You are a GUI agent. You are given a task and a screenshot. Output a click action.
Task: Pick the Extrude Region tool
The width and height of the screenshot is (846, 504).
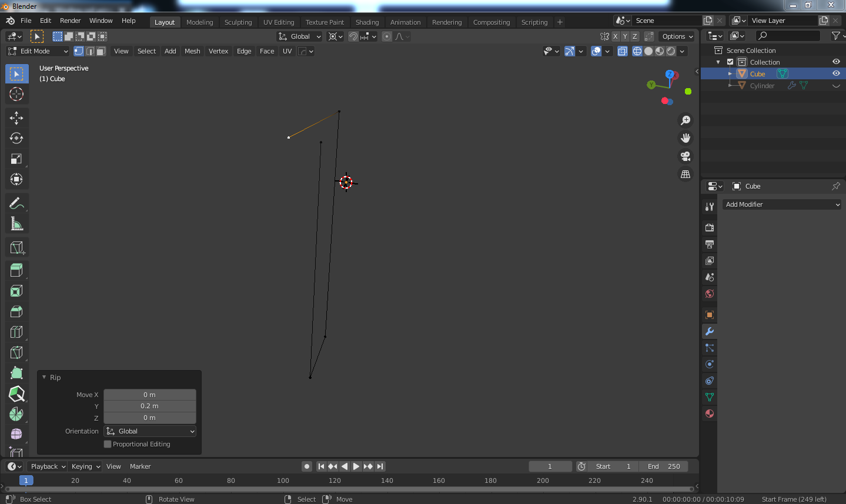[16, 270]
